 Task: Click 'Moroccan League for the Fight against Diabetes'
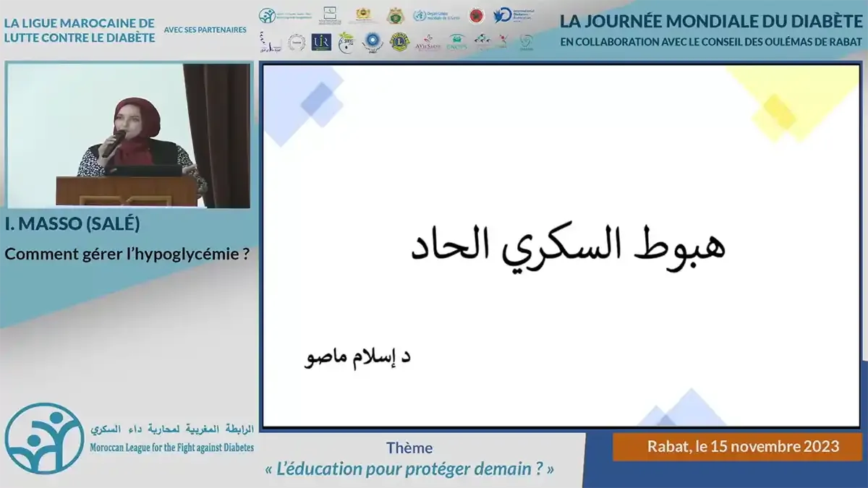(x=171, y=448)
